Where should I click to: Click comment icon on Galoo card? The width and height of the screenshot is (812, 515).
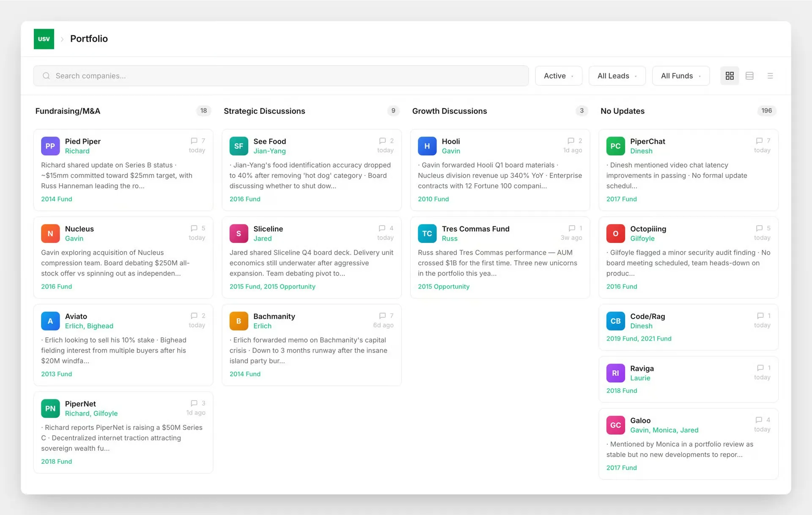759,420
